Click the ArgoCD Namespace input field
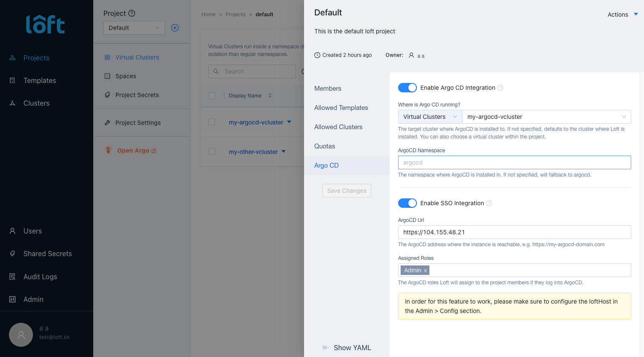The width and height of the screenshot is (644, 357). click(514, 162)
